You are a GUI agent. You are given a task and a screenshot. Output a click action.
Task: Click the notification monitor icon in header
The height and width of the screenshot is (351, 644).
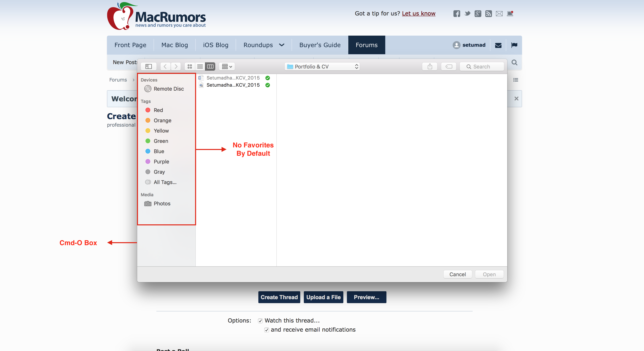tap(510, 13)
